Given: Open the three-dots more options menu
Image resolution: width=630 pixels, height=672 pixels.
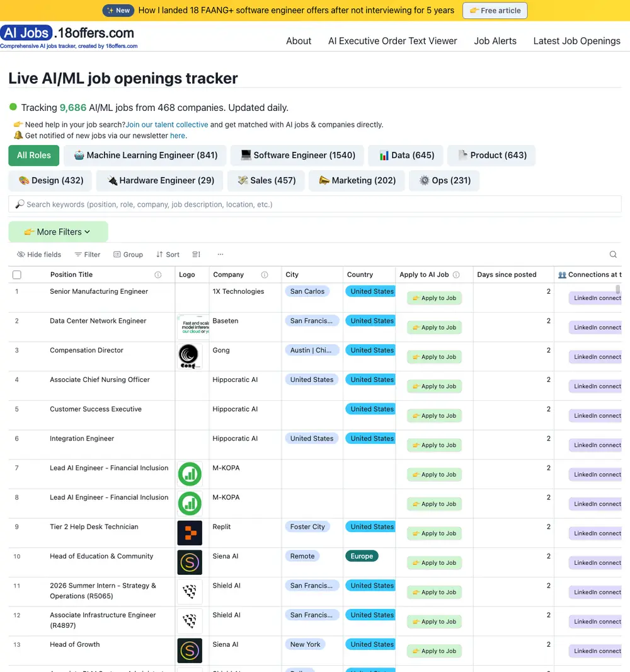Looking at the screenshot, I should coord(220,254).
